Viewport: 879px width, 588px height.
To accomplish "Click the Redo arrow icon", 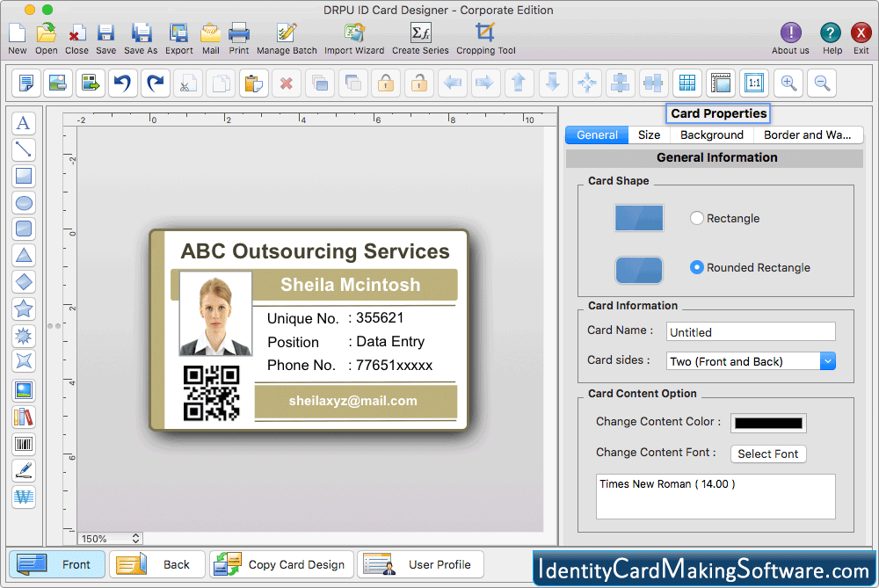I will [156, 83].
